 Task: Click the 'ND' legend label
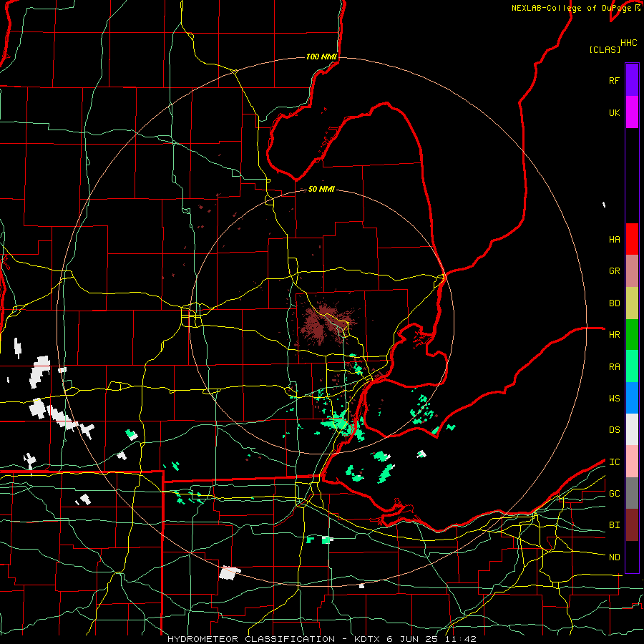point(615,557)
